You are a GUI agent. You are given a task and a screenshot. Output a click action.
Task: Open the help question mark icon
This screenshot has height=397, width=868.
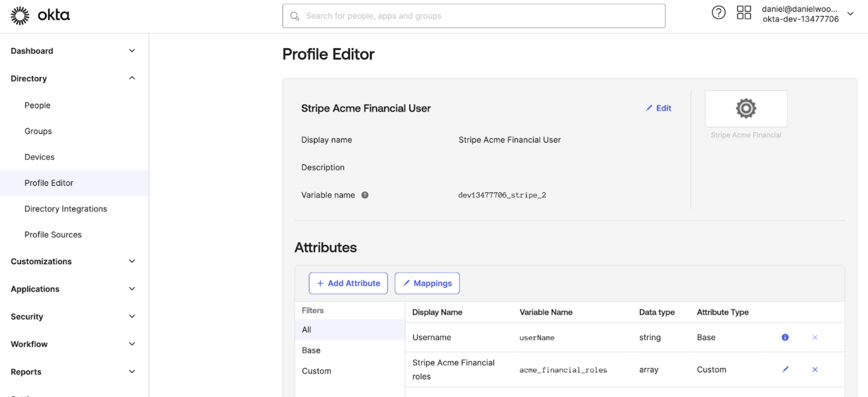pyautogui.click(x=719, y=13)
